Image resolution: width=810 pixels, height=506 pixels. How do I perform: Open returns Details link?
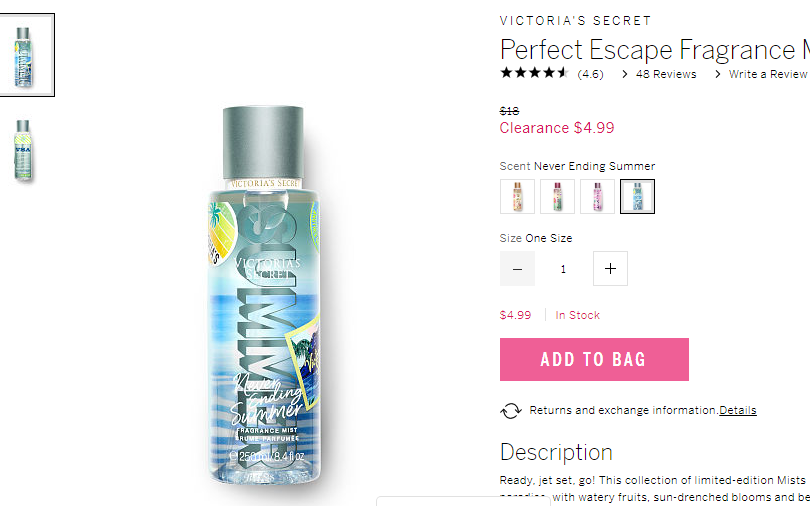click(738, 410)
